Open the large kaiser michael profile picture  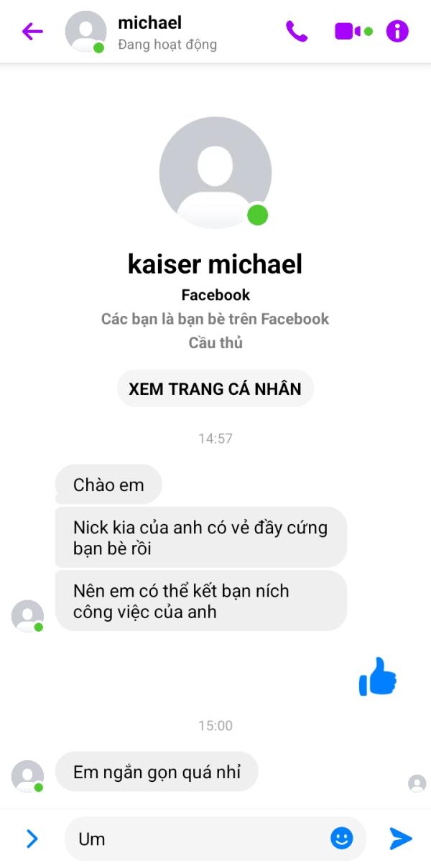(x=215, y=173)
